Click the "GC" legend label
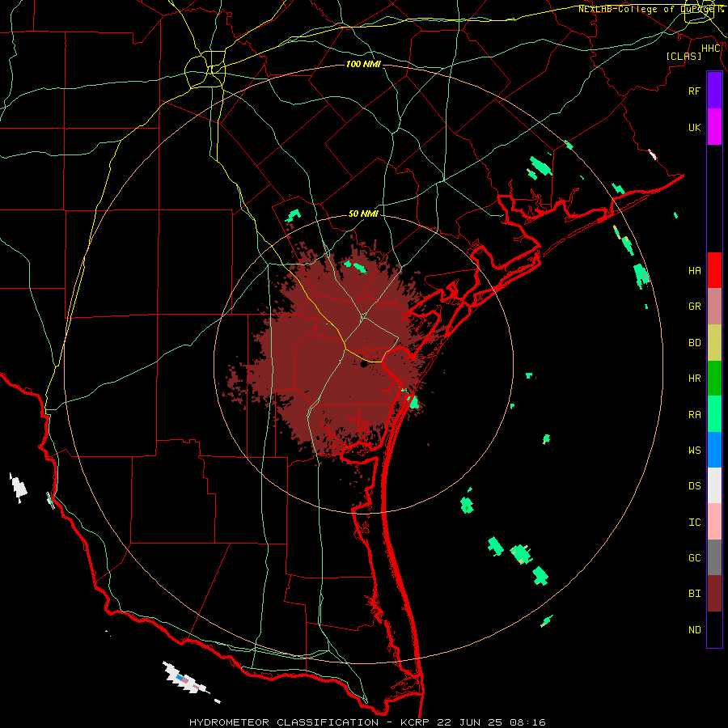This screenshot has height=728, width=728. pos(694,558)
